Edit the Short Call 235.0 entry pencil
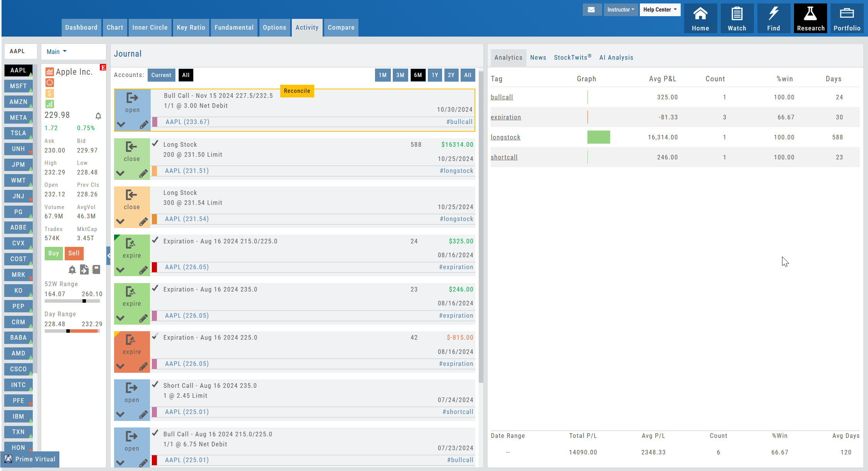 (143, 415)
